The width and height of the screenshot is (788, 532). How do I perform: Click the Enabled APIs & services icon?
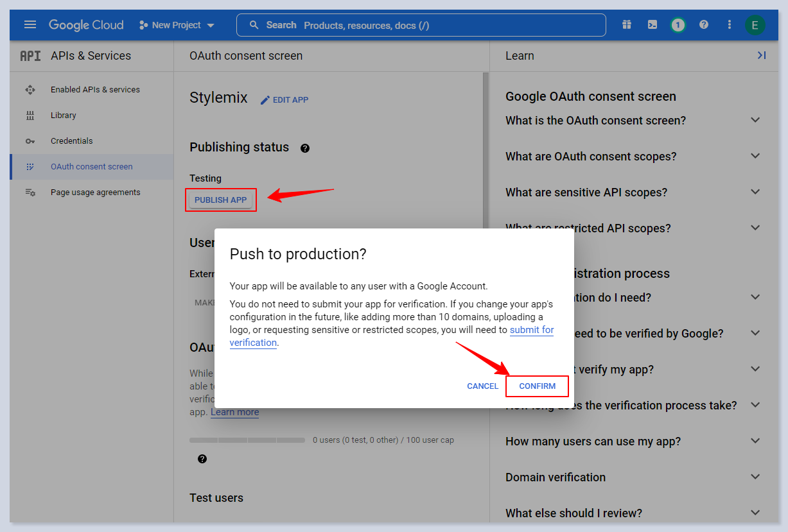pos(30,90)
